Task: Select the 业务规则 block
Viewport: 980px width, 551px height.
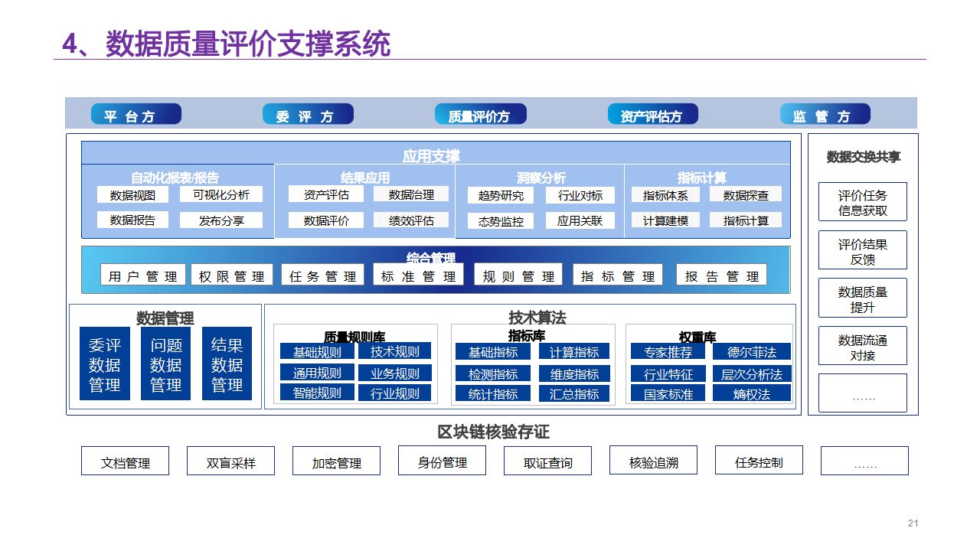Action: [395, 373]
